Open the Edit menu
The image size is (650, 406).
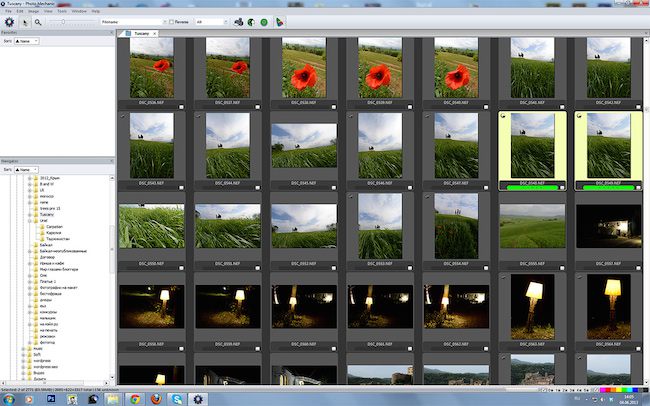[x=20, y=11]
